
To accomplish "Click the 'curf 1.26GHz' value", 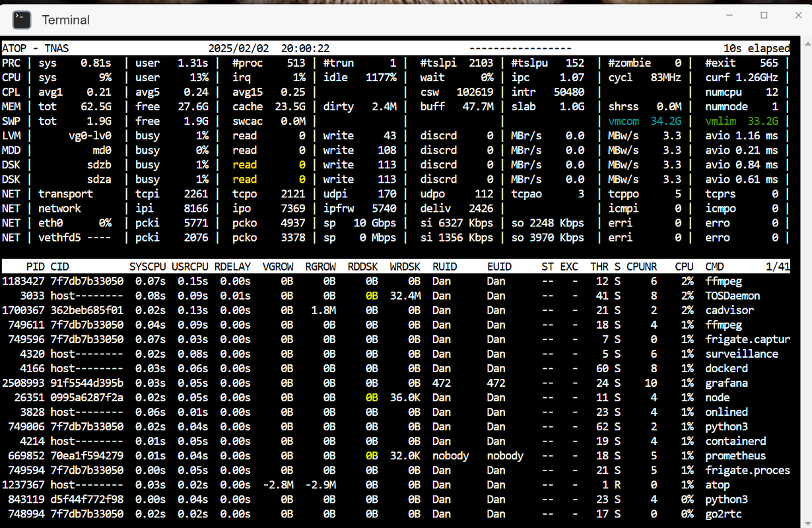I will tap(741, 77).
